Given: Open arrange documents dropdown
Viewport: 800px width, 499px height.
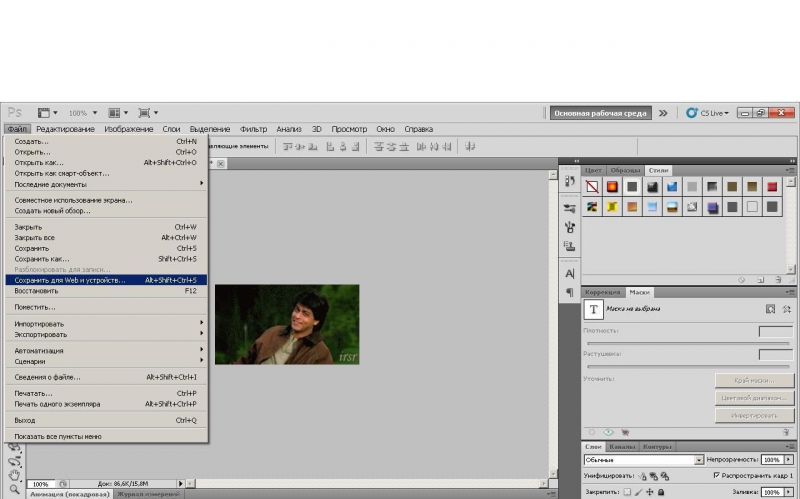Looking at the screenshot, I should click(118, 113).
